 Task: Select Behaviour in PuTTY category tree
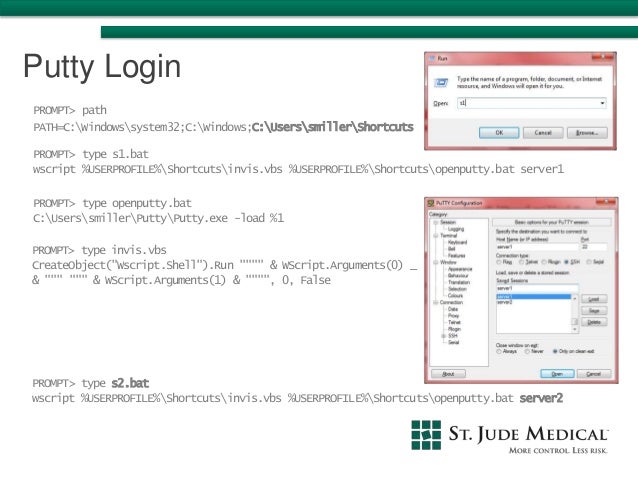pyautogui.click(x=458, y=276)
